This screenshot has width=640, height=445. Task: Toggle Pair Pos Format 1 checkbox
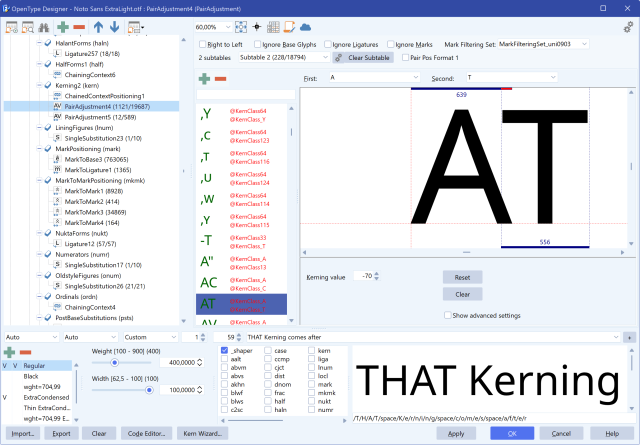point(405,58)
